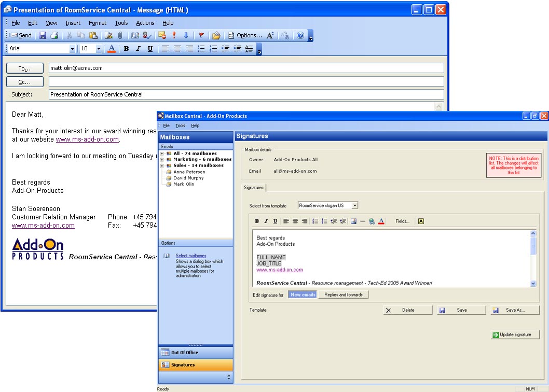Click the Cc recipient input field
549x392 pixels.
[246, 82]
